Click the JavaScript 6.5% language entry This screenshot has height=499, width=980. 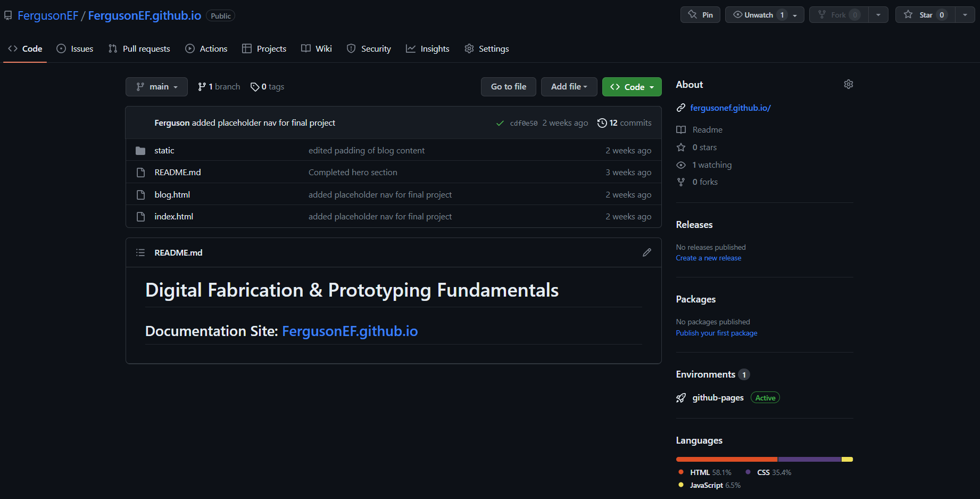[x=710, y=485]
